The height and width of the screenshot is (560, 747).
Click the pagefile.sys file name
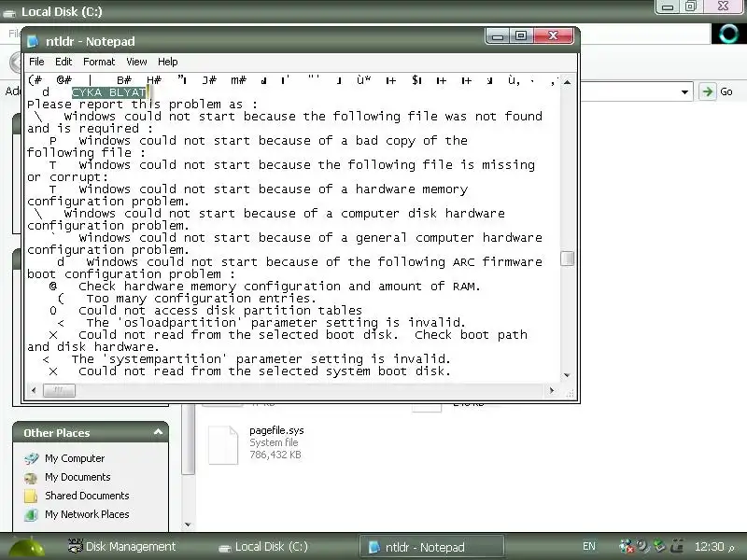click(276, 430)
